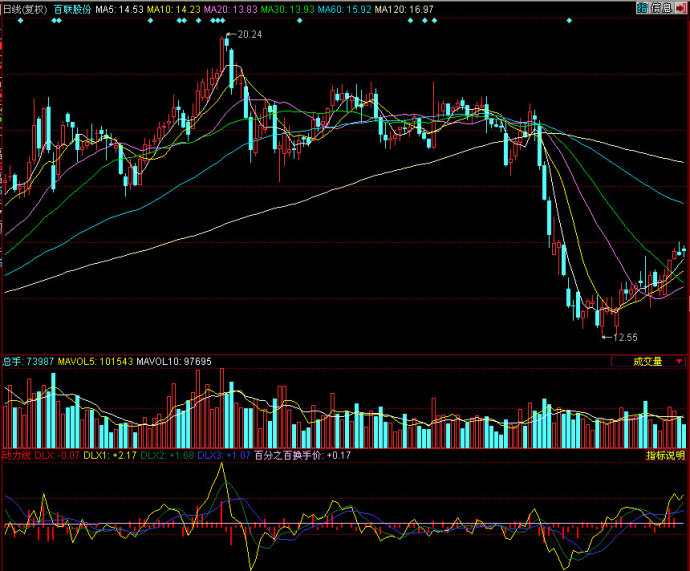
Task: Click the candlestick at the 20.24 peak
Action: 227,42
